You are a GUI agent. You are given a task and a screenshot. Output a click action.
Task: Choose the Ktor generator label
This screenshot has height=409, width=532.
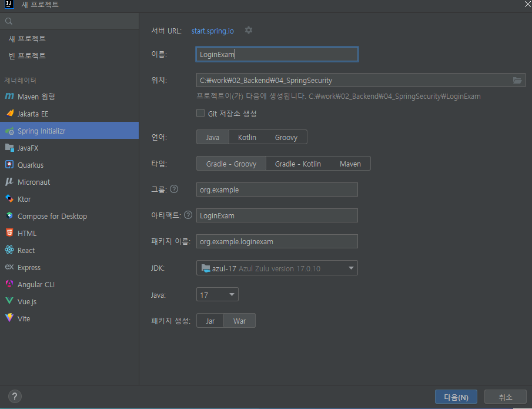point(24,199)
